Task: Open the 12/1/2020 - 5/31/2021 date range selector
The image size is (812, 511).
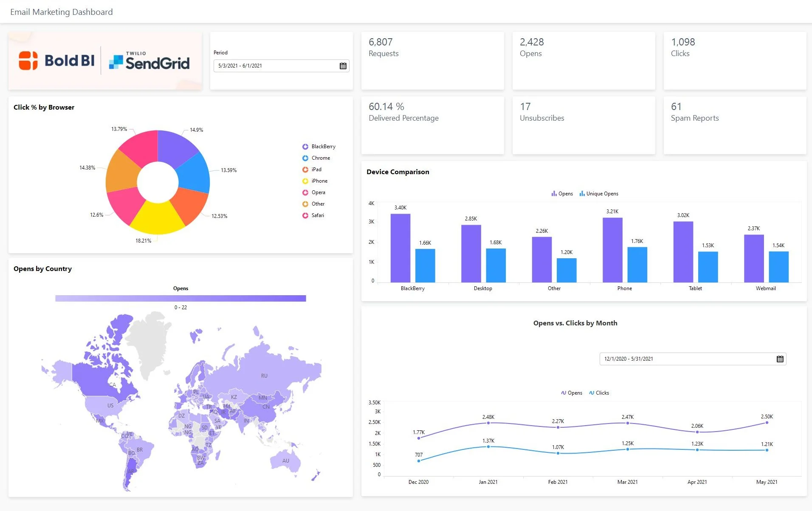Action: click(688, 359)
